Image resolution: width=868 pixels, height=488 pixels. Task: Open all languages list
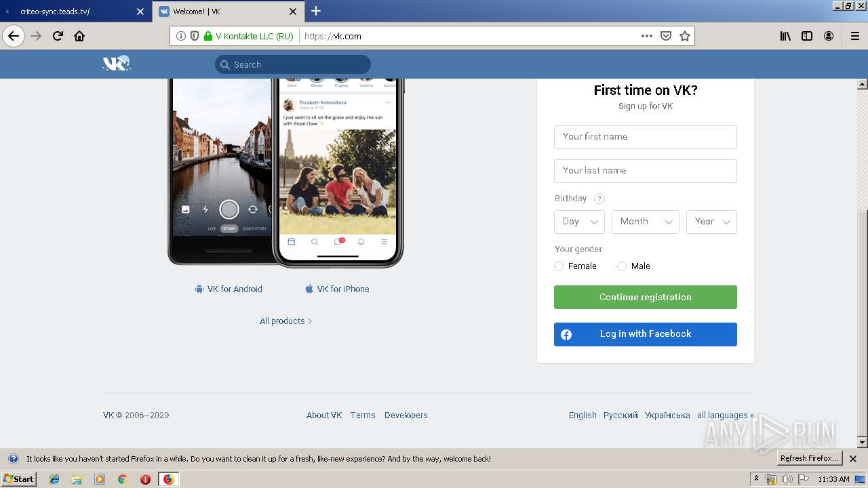pos(725,415)
